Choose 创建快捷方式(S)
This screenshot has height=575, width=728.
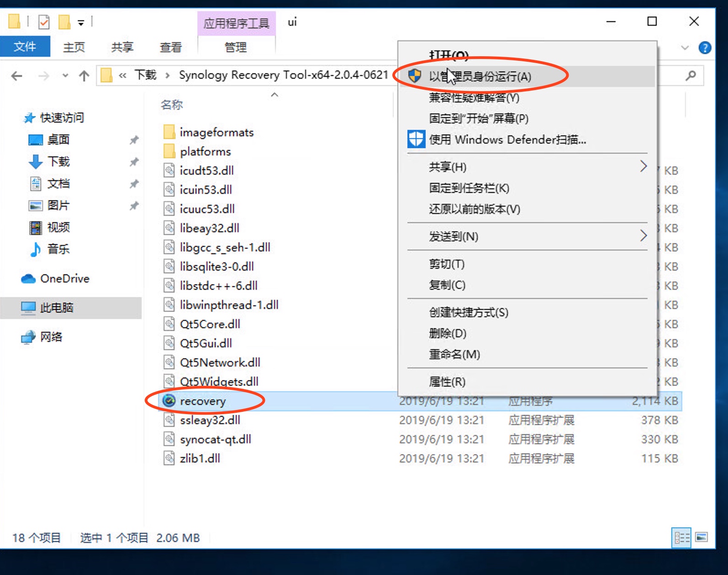point(527,312)
